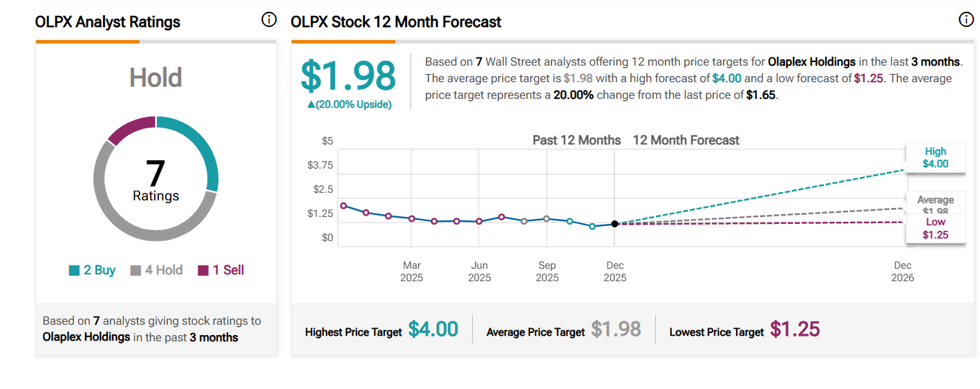Click the High $4.00 forecast label

(x=935, y=158)
